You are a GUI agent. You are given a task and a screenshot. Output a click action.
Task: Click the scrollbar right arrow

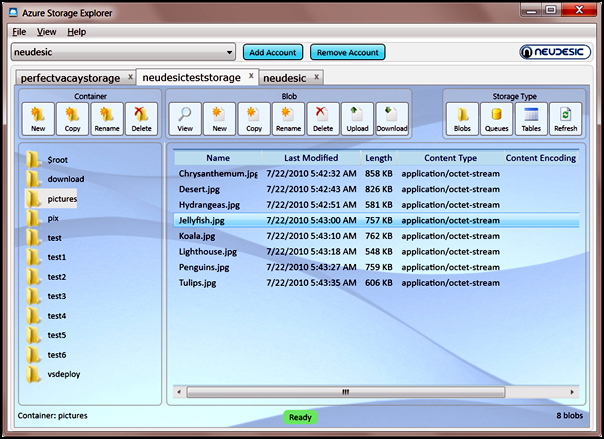click(x=572, y=392)
